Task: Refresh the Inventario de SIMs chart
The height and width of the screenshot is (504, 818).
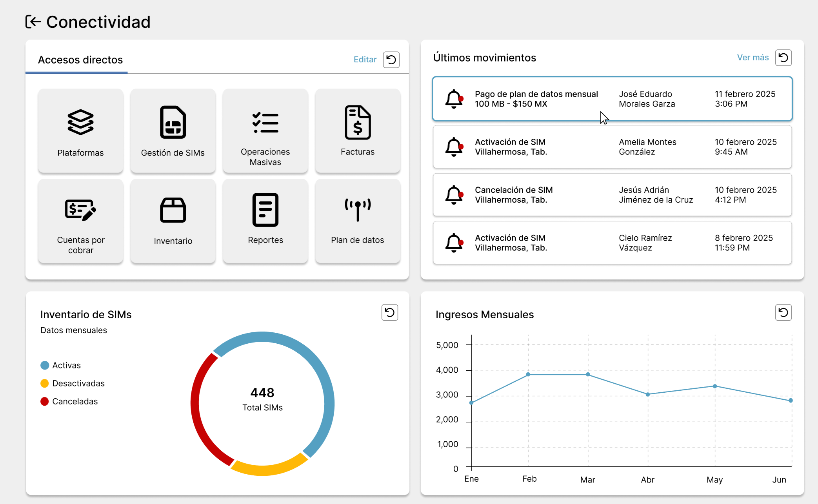Action: click(389, 312)
